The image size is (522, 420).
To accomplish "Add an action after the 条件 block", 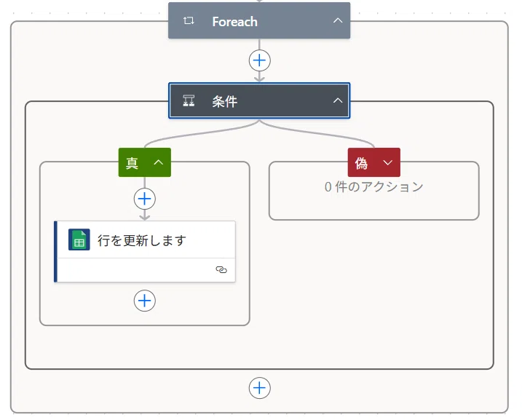I will click(x=259, y=388).
